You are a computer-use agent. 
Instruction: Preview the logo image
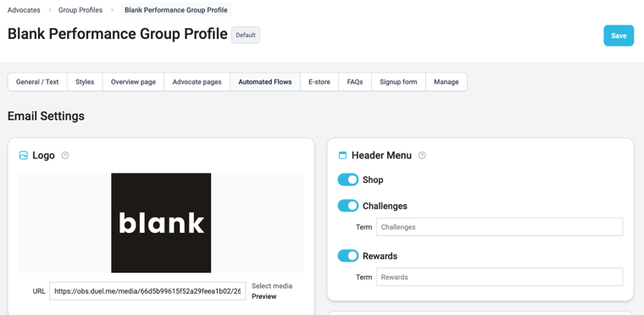pos(264,296)
